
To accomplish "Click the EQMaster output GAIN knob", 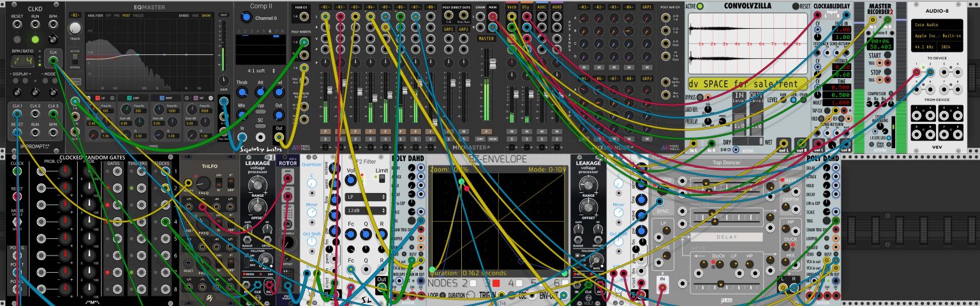I will (x=223, y=80).
